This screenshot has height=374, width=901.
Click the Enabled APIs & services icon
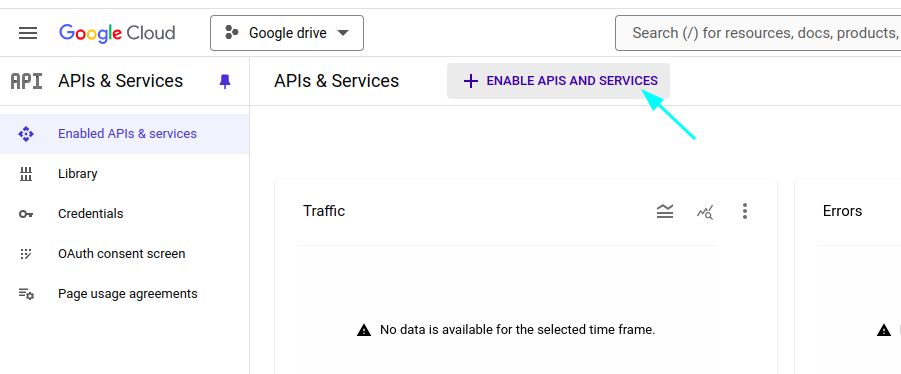(26, 134)
